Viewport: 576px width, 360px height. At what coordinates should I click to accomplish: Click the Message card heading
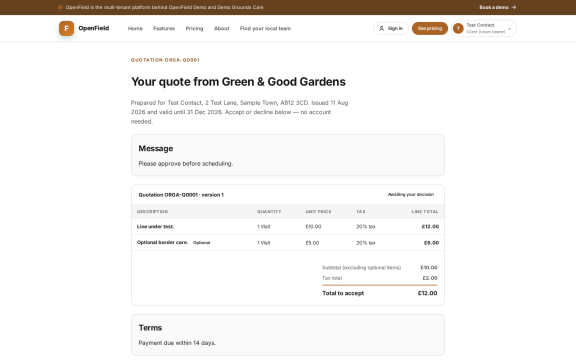pyautogui.click(x=156, y=148)
